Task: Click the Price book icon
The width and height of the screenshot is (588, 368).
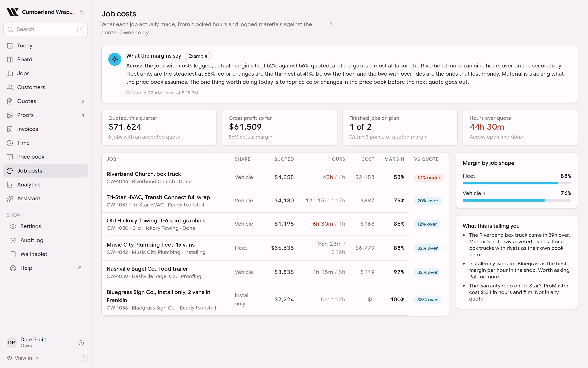Action: (x=10, y=157)
